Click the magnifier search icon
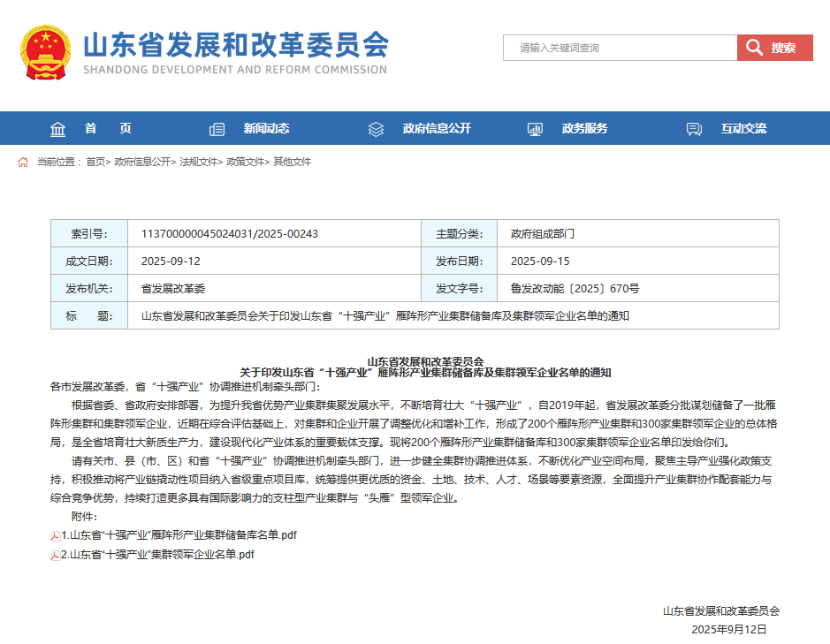 tap(752, 47)
